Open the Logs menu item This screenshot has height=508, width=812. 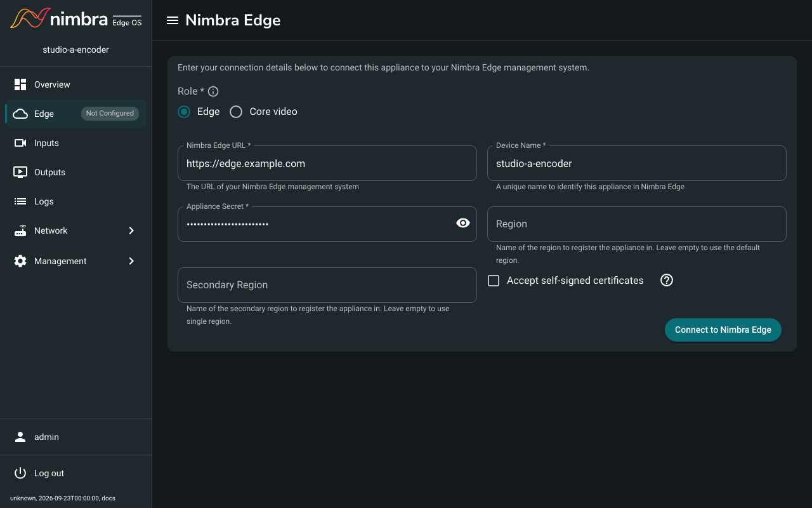pos(76,201)
